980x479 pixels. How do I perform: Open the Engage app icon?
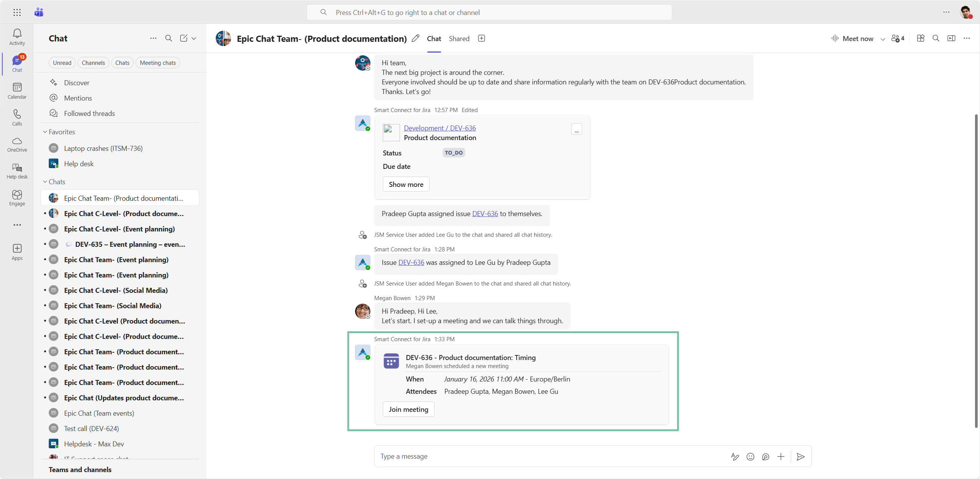[17, 198]
